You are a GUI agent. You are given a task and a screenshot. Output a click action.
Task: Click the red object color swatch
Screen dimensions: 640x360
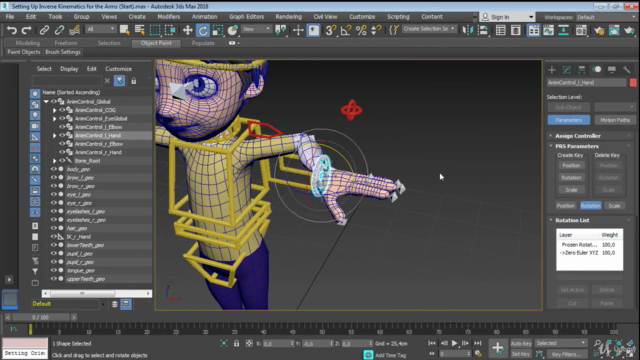click(633, 82)
